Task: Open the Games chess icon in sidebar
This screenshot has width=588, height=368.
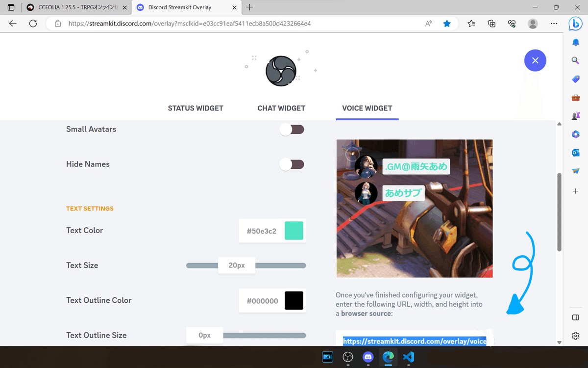Action: (x=576, y=116)
